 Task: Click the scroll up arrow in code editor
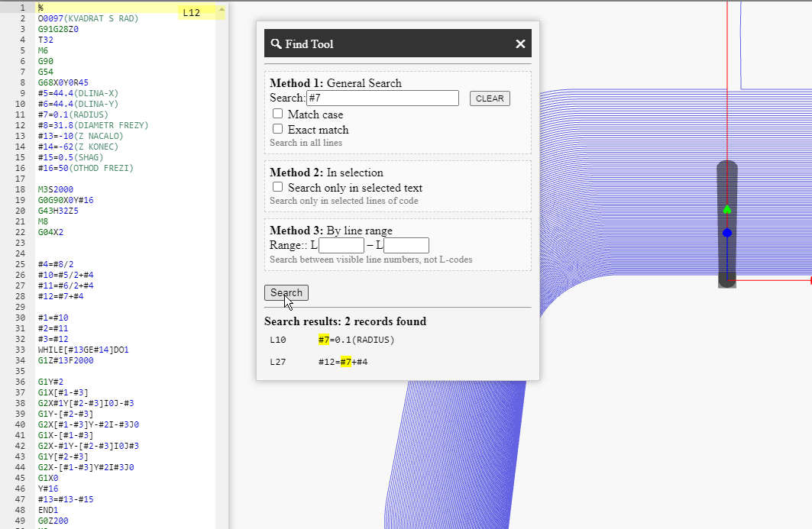click(222, 9)
